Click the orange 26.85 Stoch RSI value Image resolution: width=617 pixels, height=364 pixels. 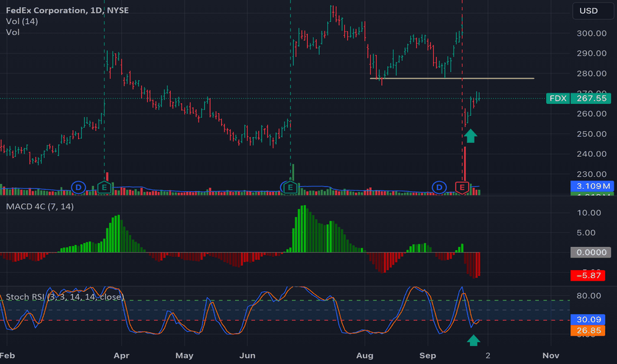pyautogui.click(x=587, y=330)
